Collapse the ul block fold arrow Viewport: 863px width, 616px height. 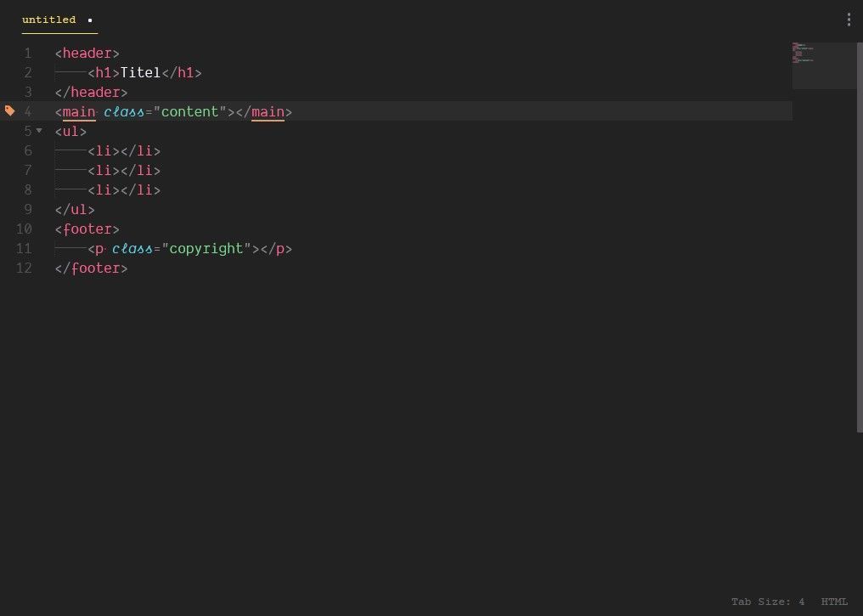(39, 131)
